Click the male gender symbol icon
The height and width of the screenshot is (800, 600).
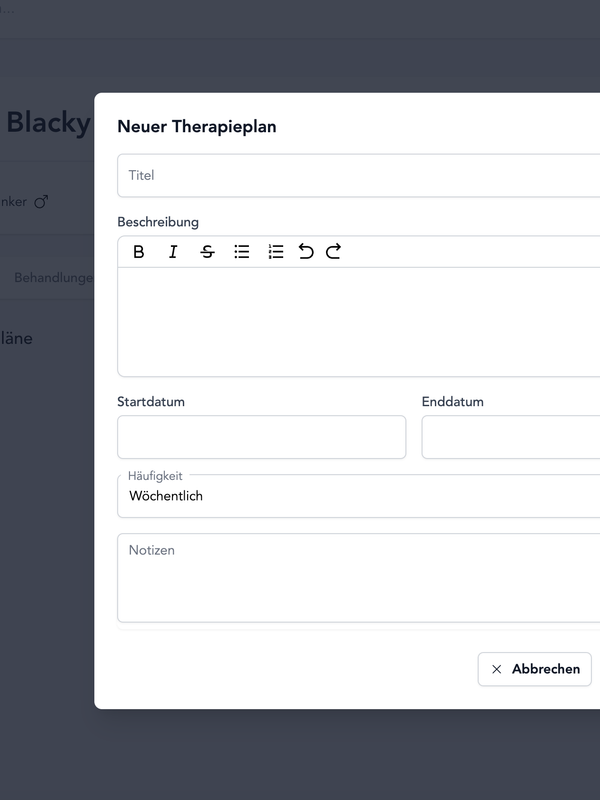(41, 202)
